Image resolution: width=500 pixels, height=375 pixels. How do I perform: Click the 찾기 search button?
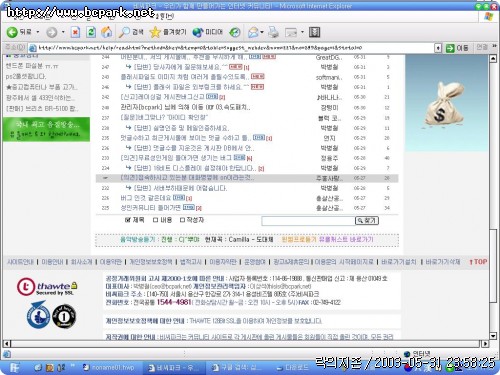pos(367,221)
